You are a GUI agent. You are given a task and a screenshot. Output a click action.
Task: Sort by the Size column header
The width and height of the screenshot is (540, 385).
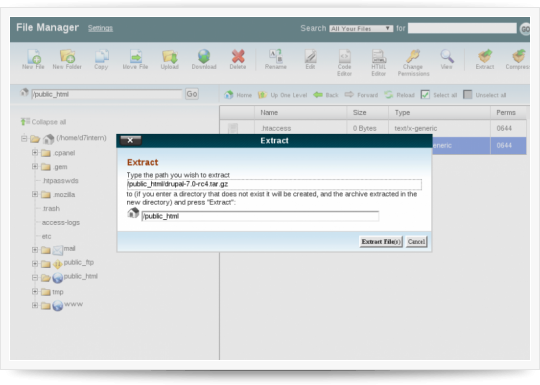[x=367, y=113]
